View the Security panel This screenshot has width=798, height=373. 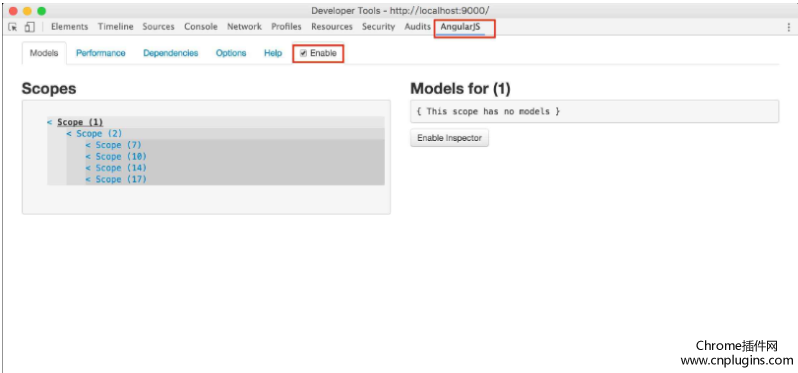(x=378, y=27)
